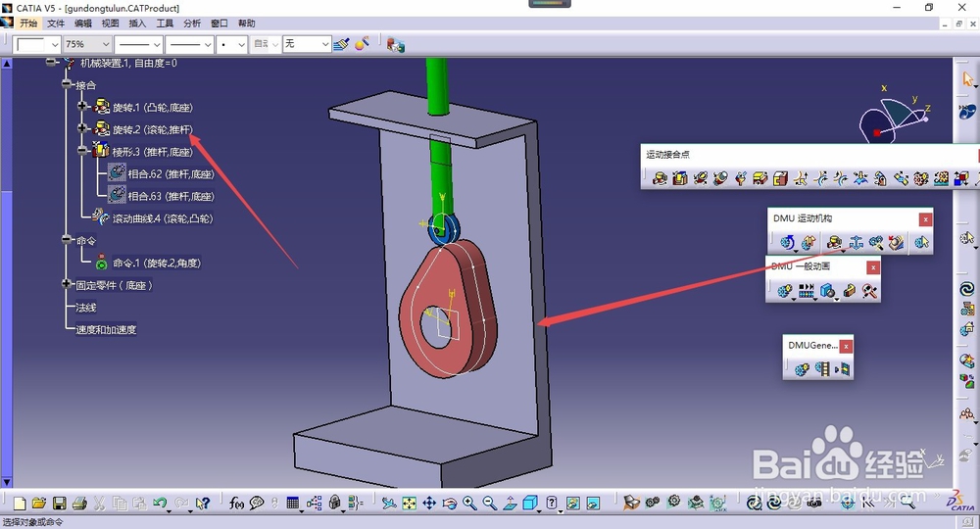Click the Zoom Out magnifier icon
980x529 pixels.
point(489,504)
